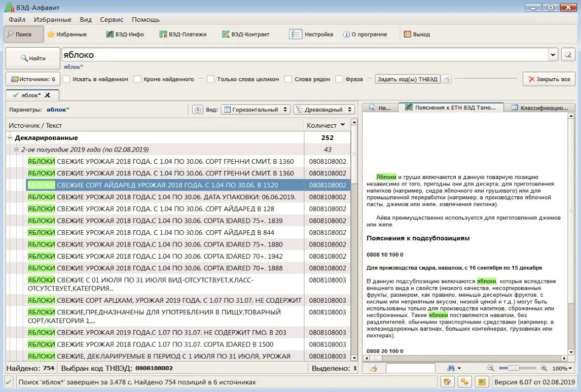Open the Помощь menu
581x392 pixels.
click(146, 20)
